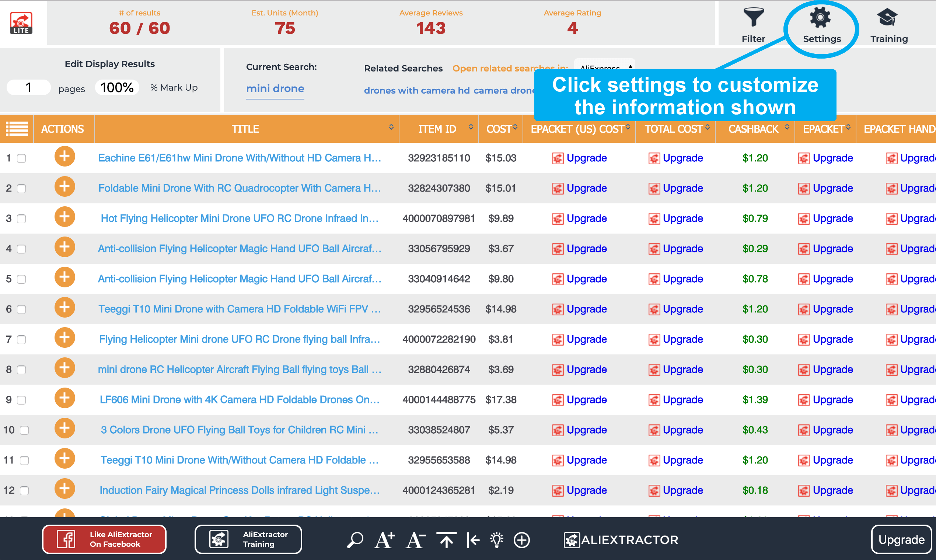
Task: Click the list view icon in table header
Action: (x=17, y=129)
